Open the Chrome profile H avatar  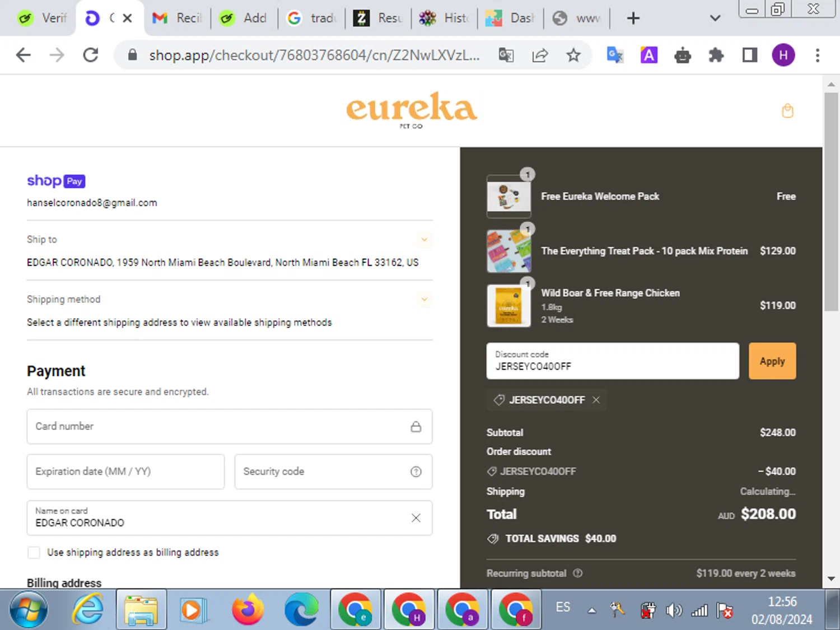coord(783,55)
